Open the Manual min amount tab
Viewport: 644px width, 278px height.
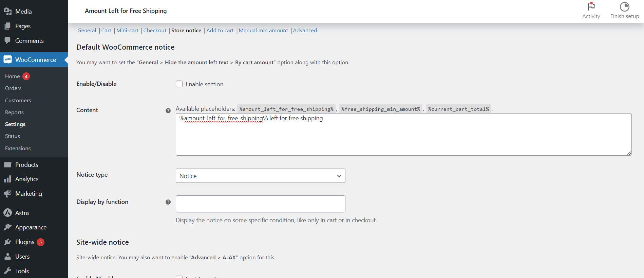point(263,31)
